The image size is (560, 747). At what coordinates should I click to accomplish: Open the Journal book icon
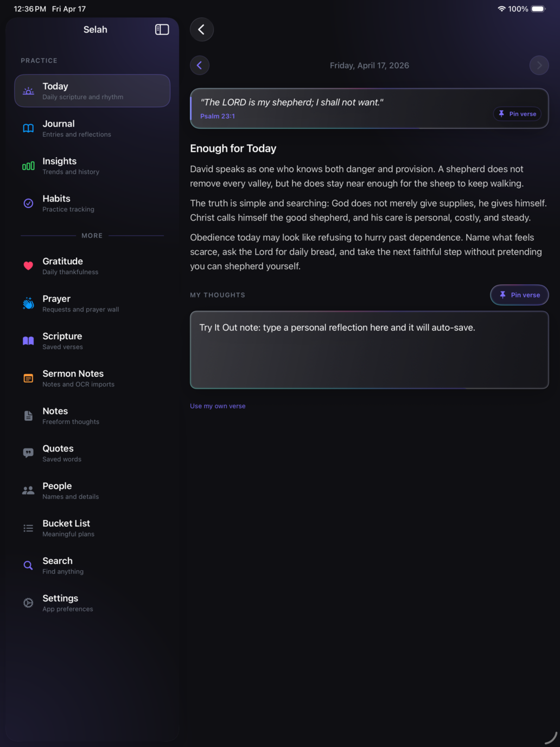(x=28, y=128)
